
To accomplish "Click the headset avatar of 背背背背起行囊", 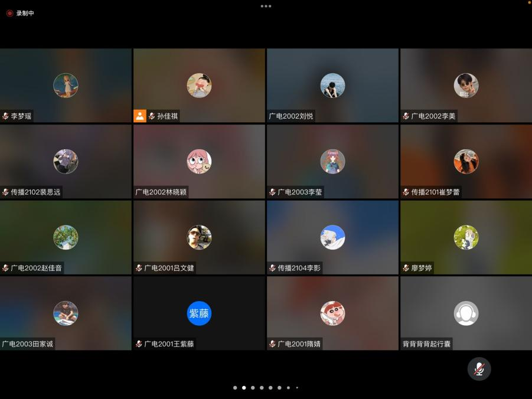I will 466,313.
